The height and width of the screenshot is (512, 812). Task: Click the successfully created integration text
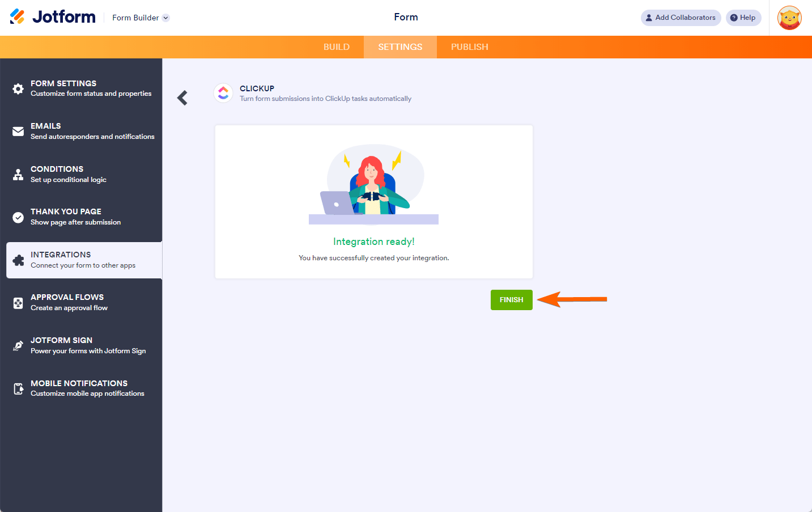(x=374, y=258)
